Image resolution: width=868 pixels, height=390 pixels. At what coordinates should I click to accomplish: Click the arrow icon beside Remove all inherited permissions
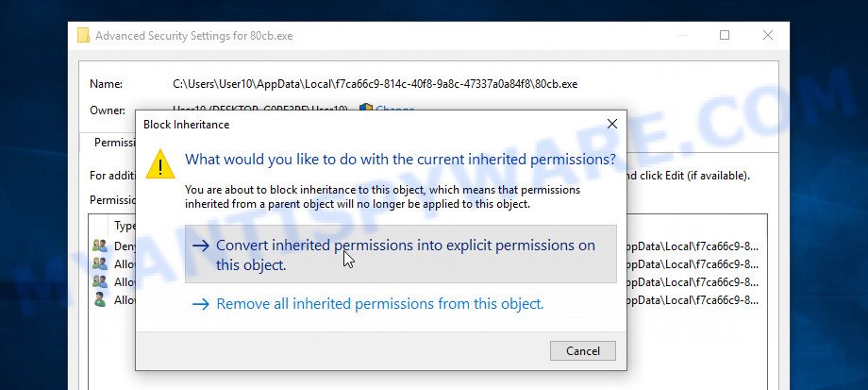pos(201,304)
